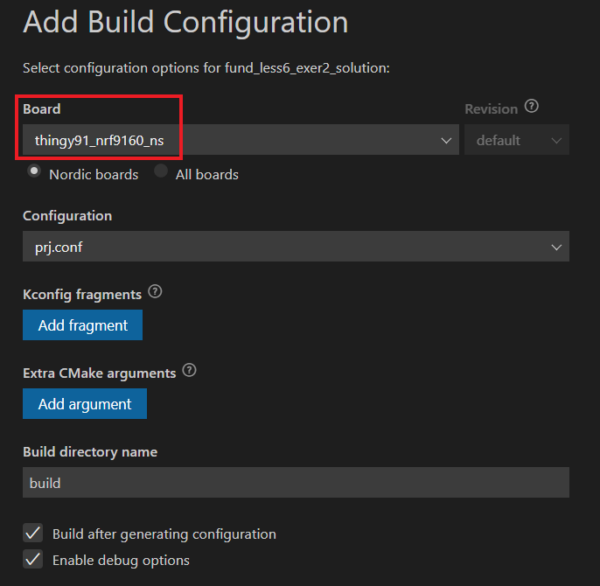
Task: Click the chevron arrow of the Configuration field
Action: tap(556, 247)
